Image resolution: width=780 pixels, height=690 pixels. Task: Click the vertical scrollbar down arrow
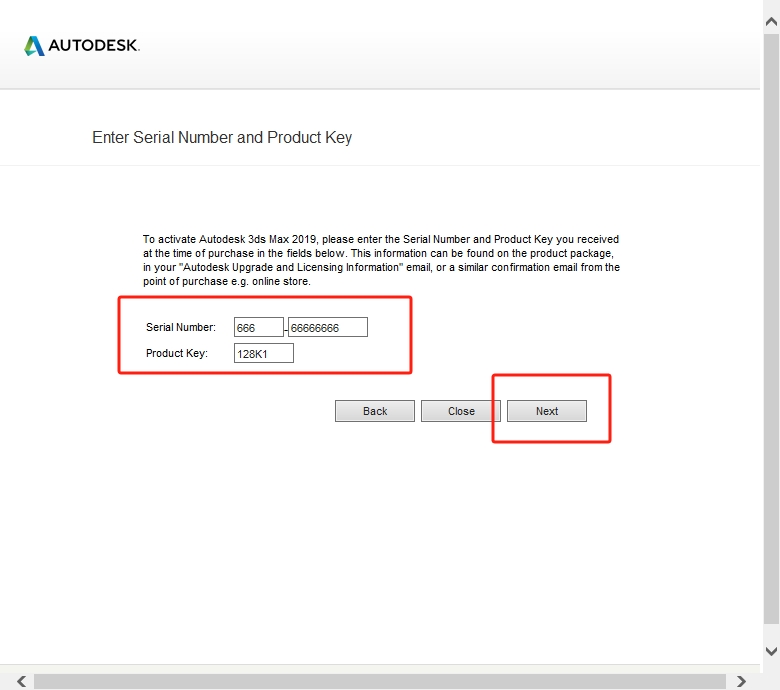771,651
